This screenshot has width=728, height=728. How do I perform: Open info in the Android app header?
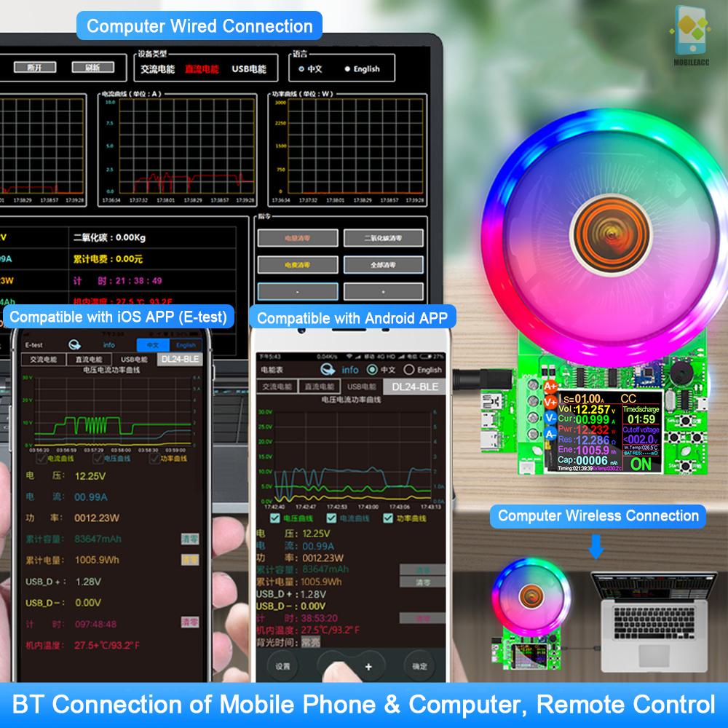[x=350, y=370]
